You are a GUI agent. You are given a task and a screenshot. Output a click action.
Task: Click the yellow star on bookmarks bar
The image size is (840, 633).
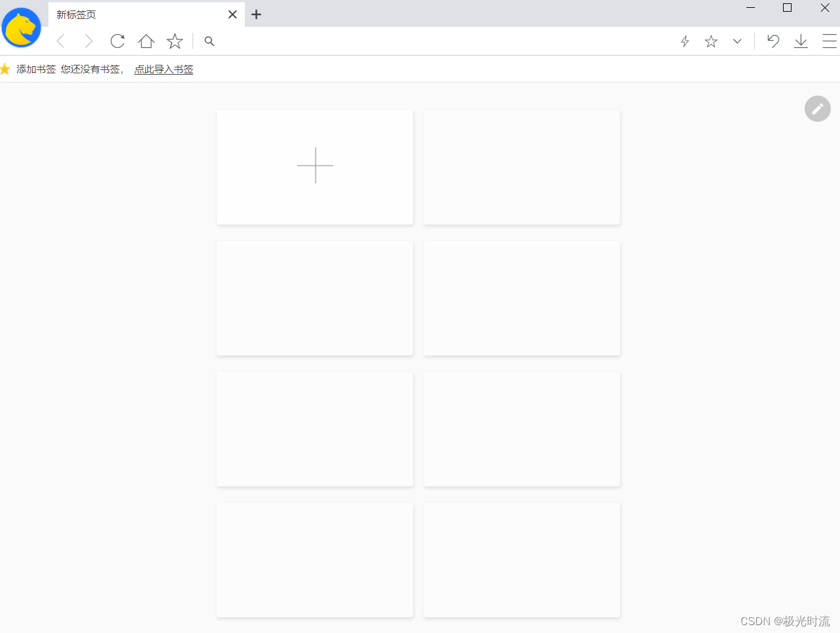coord(5,69)
